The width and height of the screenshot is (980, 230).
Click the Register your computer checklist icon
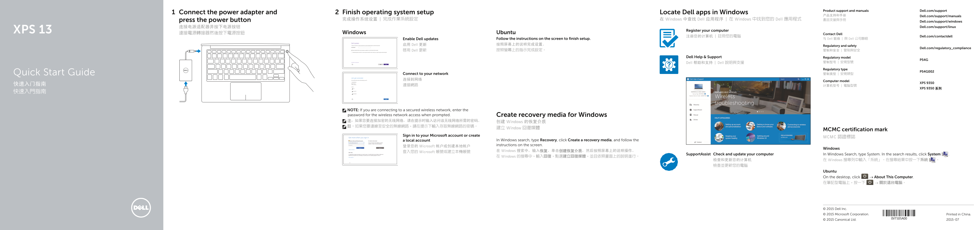click(x=668, y=38)
